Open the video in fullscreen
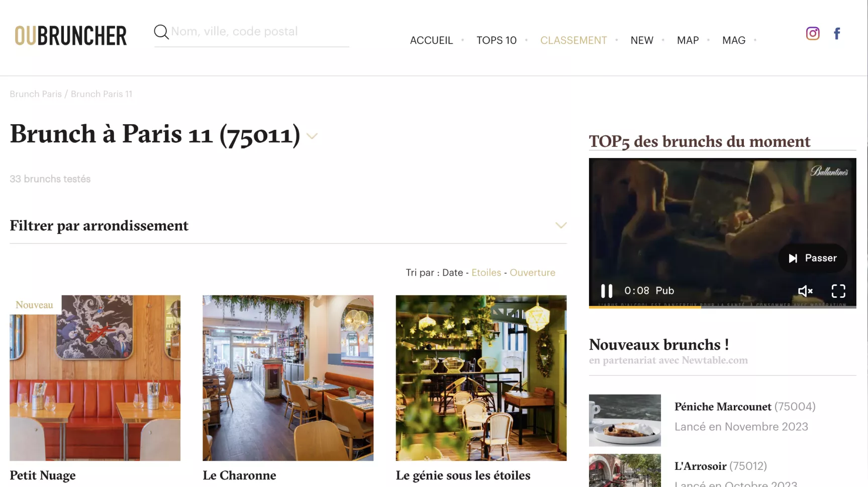 838,291
